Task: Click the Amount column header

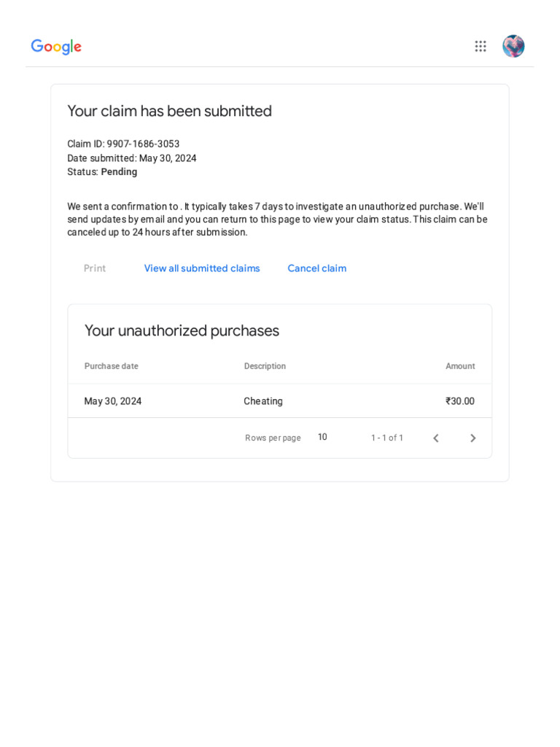Action: click(460, 366)
